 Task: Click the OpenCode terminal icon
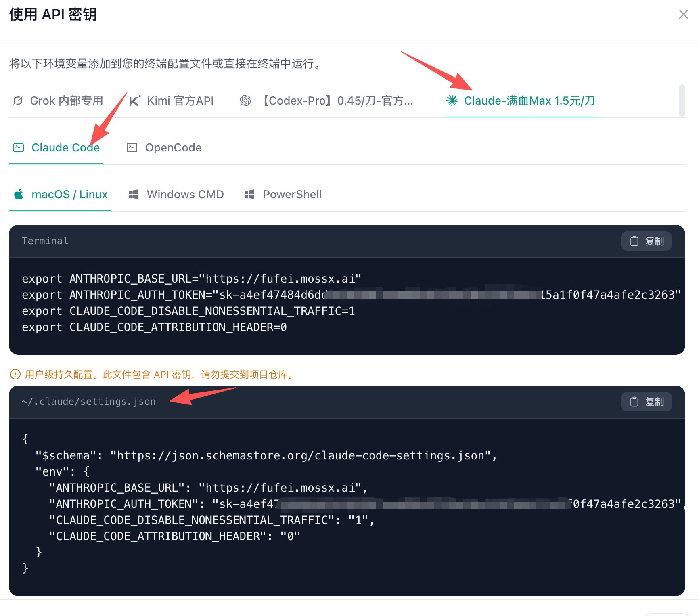pyautogui.click(x=132, y=148)
